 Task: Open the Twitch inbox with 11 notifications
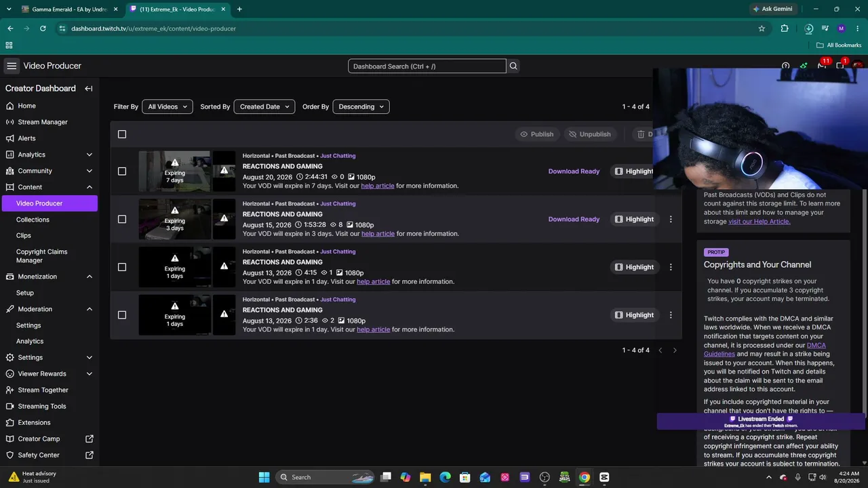(821, 66)
